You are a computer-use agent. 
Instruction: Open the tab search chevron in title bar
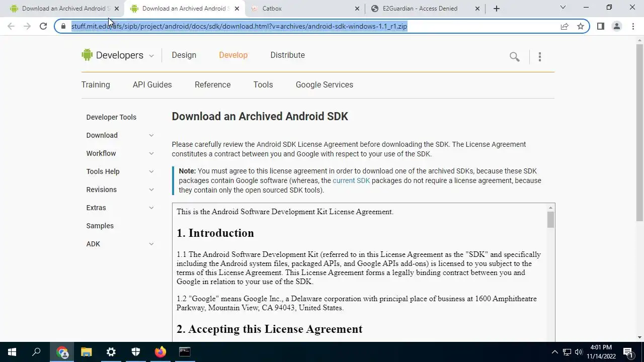(563, 8)
